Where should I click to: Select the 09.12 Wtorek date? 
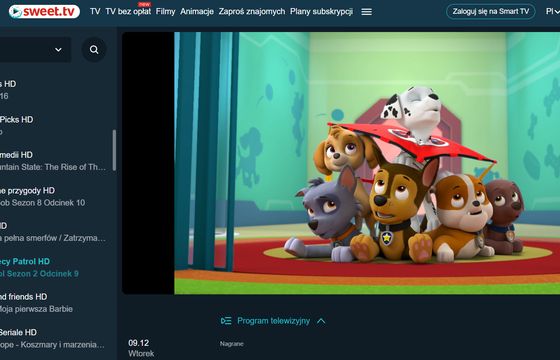141,348
